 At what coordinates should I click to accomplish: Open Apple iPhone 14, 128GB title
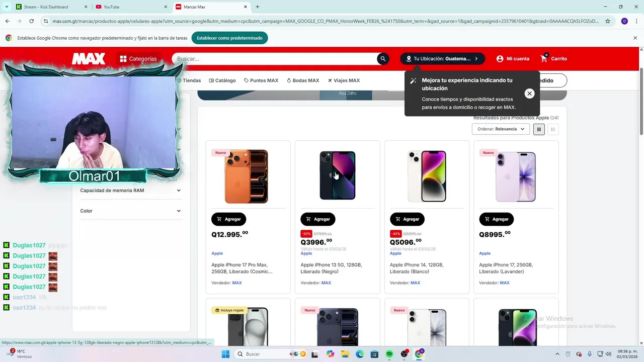417,268
